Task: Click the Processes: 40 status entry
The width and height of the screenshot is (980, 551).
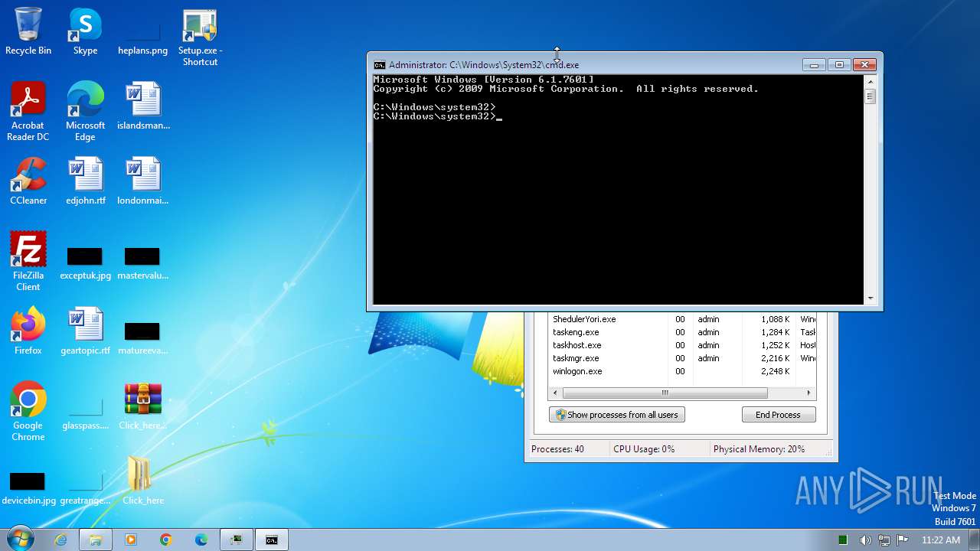Action: (558, 449)
